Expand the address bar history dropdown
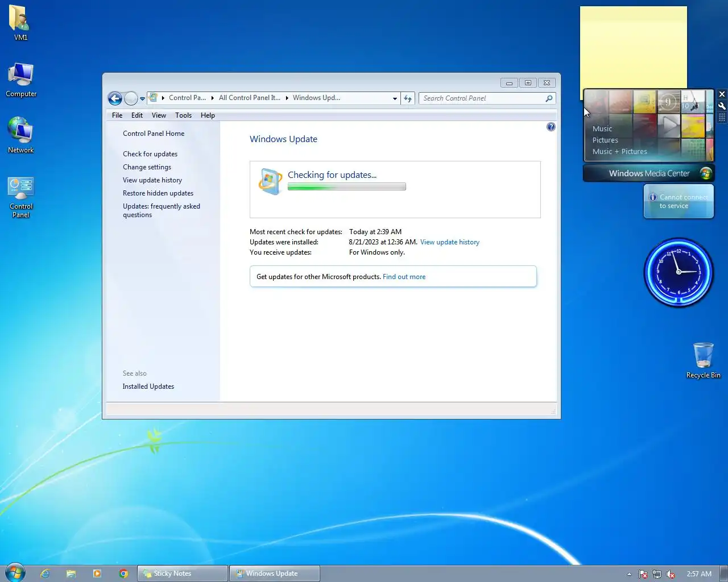Viewport: 728px width, 582px height. [x=395, y=98]
